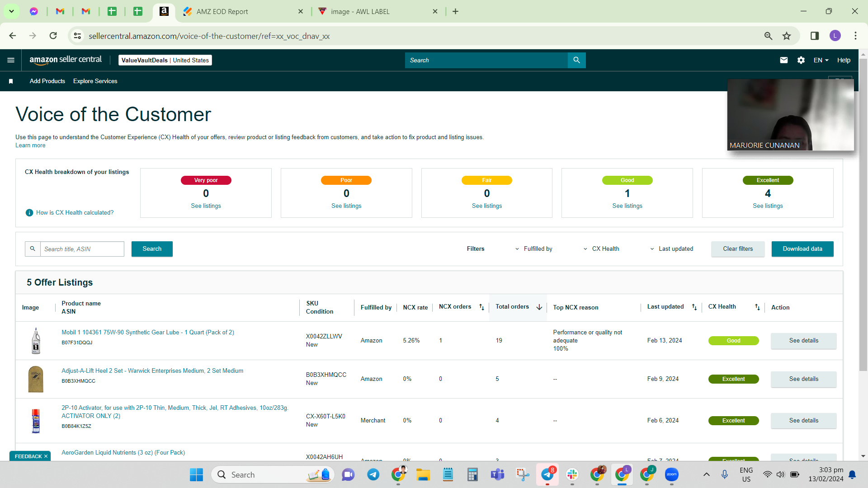Click the bookmark flag icon
The width and height of the screenshot is (868, 488).
point(11,81)
